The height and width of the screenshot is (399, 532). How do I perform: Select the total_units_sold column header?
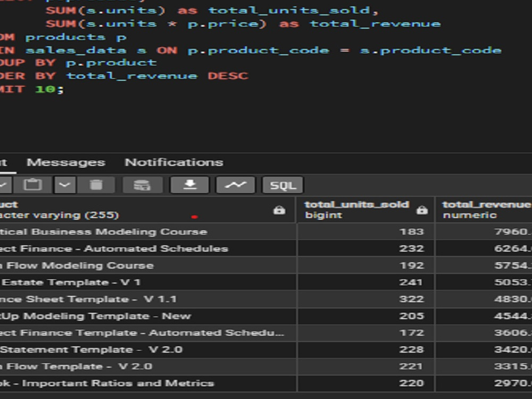click(366, 210)
